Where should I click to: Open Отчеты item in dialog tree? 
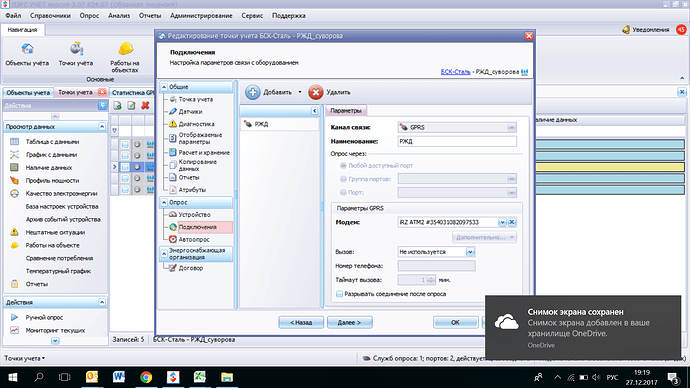[x=189, y=178]
